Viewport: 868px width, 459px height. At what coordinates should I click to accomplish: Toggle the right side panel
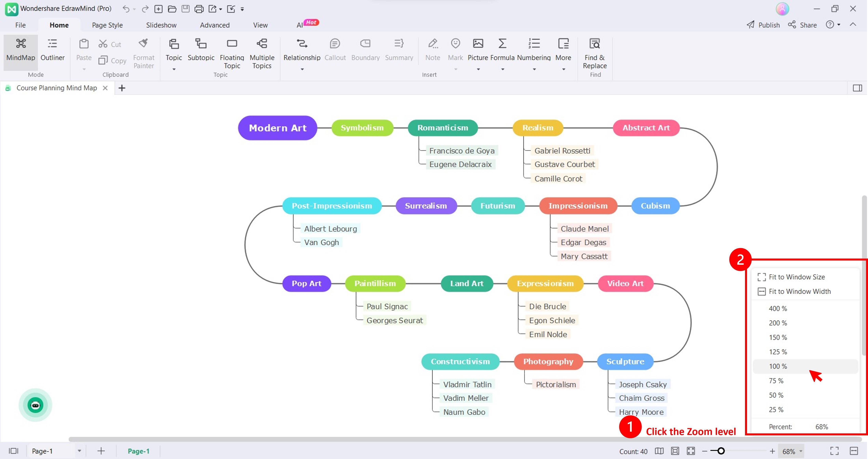tap(857, 88)
